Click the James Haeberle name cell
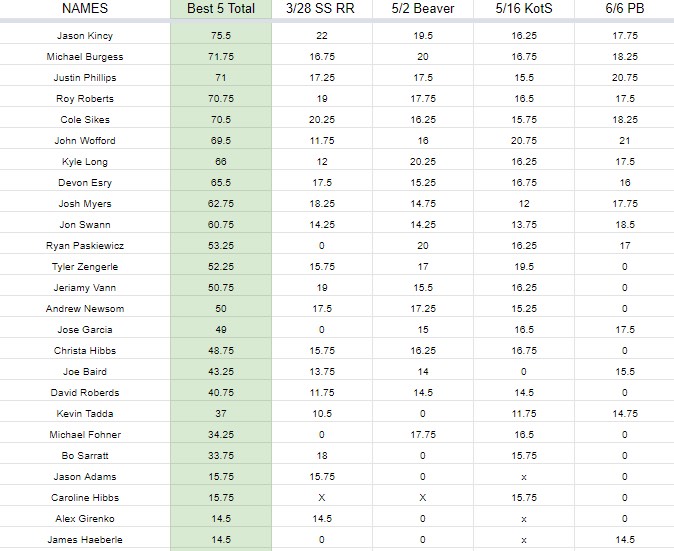 (85, 540)
